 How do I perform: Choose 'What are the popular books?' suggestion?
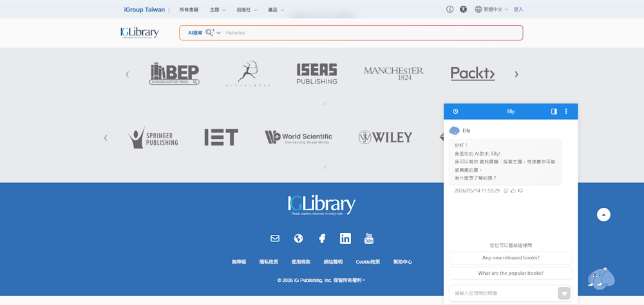coord(511,273)
